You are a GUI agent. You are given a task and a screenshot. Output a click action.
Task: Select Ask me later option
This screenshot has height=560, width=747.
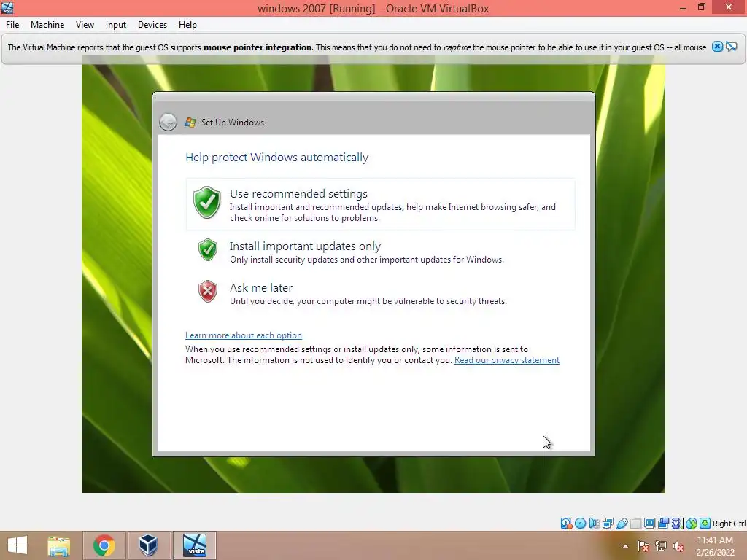point(380,293)
